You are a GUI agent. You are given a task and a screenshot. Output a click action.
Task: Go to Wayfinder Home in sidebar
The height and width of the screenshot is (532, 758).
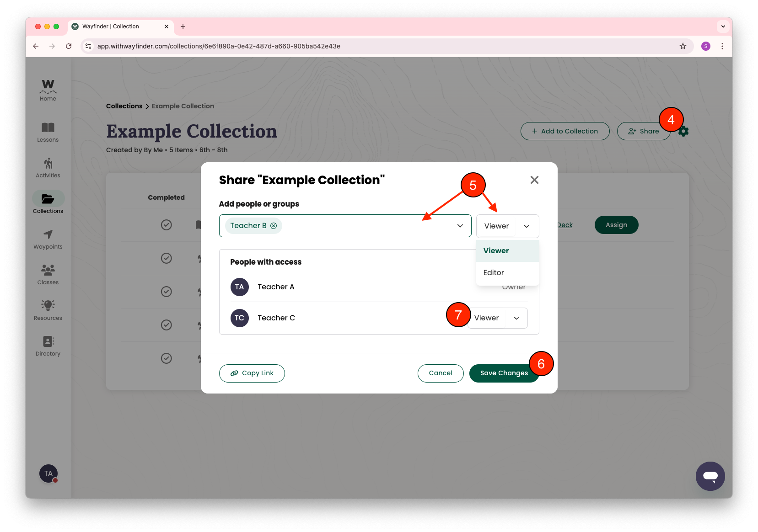click(48, 90)
